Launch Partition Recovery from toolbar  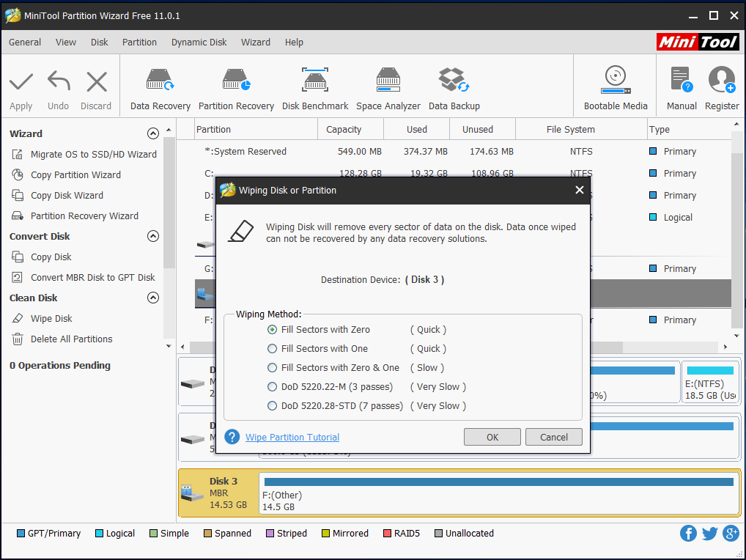click(236, 89)
